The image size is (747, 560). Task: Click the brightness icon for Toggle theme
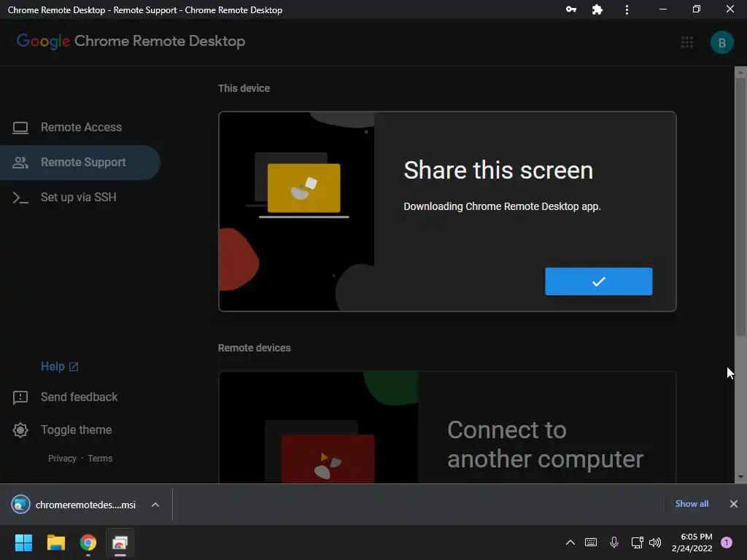pyautogui.click(x=20, y=430)
